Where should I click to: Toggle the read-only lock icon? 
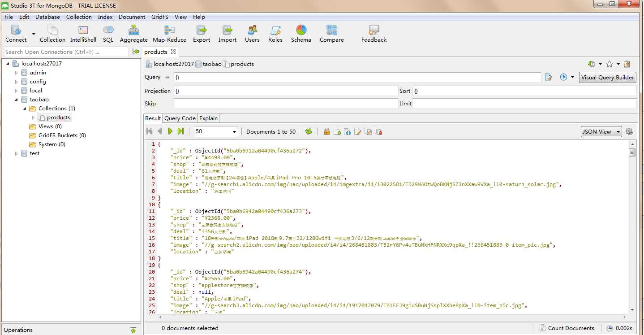327,131
